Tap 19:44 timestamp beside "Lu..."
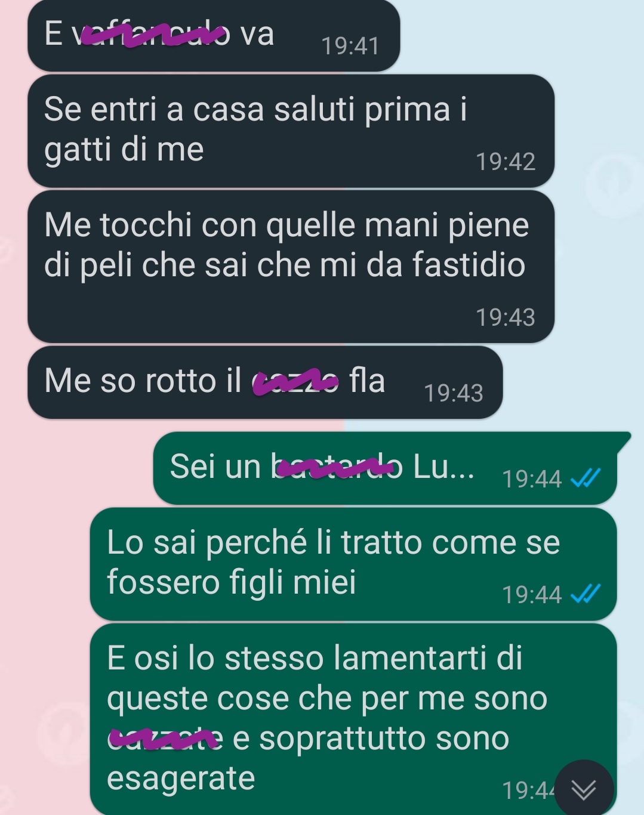 click(x=532, y=479)
